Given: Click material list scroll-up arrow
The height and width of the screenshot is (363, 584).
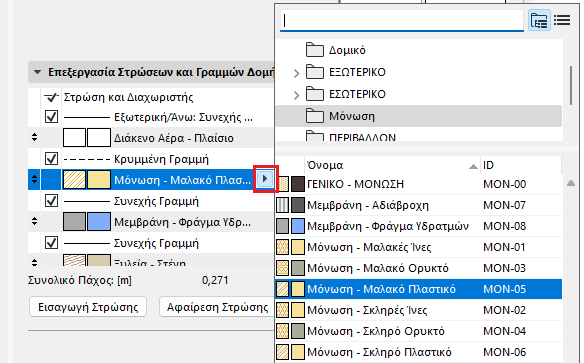Looking at the screenshot, I should (571, 183).
